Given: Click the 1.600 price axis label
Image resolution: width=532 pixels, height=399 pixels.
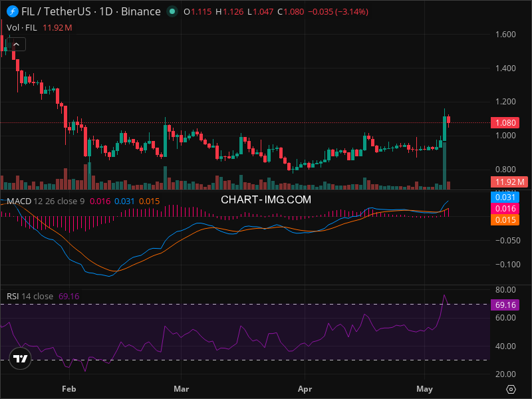Looking at the screenshot, I should 505,35.
